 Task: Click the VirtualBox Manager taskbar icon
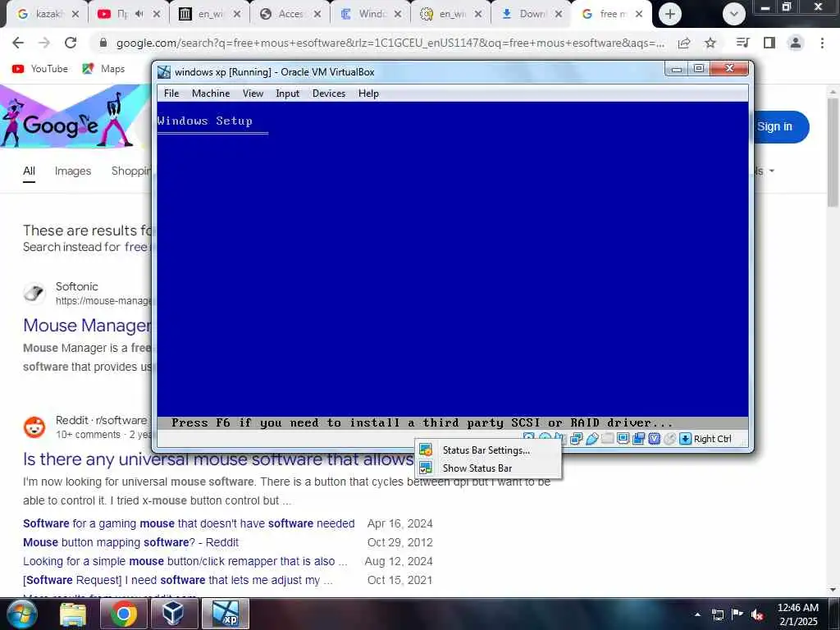(x=174, y=614)
